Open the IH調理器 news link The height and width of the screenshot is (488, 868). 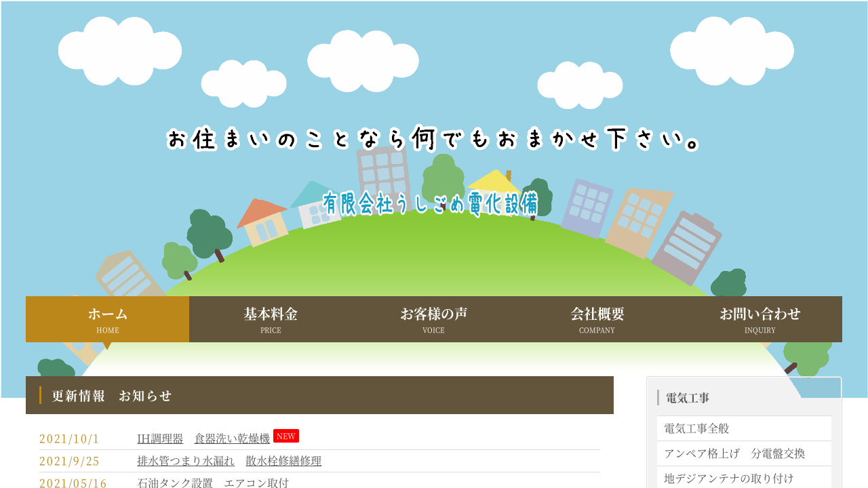160,439
